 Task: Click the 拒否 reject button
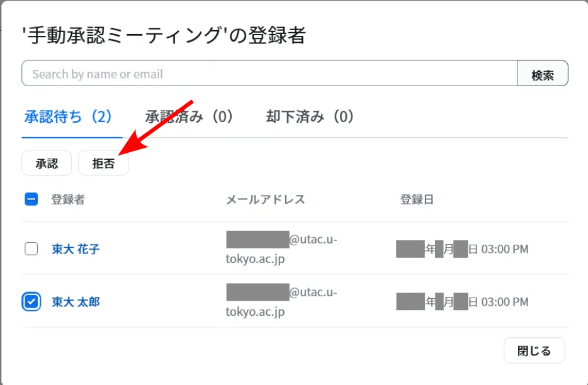pyautogui.click(x=103, y=164)
